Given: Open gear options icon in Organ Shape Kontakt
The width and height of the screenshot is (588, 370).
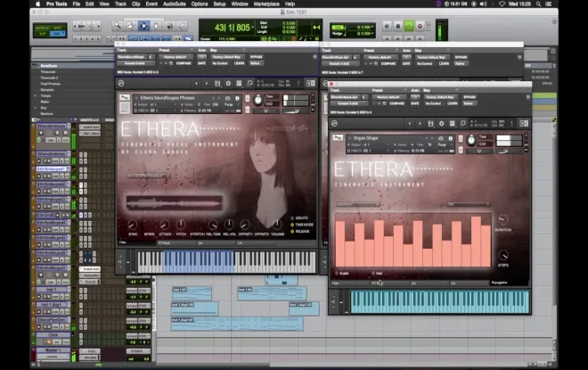Looking at the screenshot, I should pyautogui.click(x=441, y=123).
